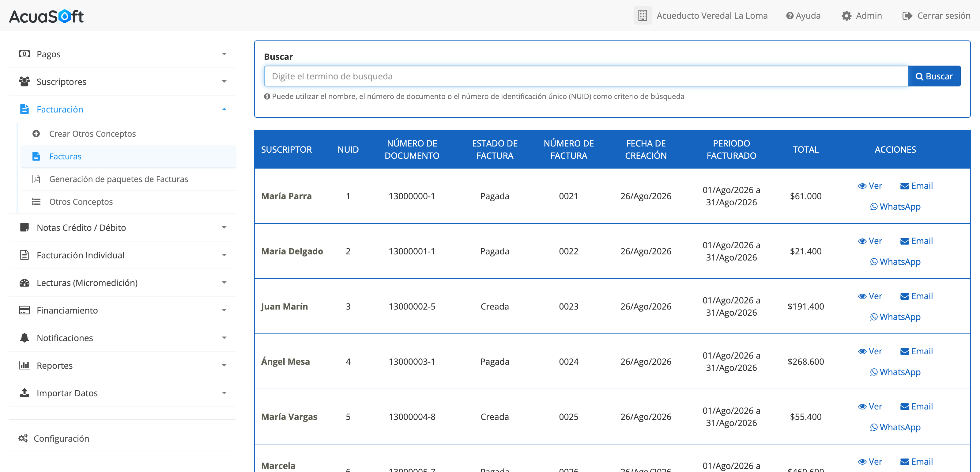This screenshot has width=980, height=472.
Task: Expand the Suscriptores menu arrow
Action: click(224, 82)
